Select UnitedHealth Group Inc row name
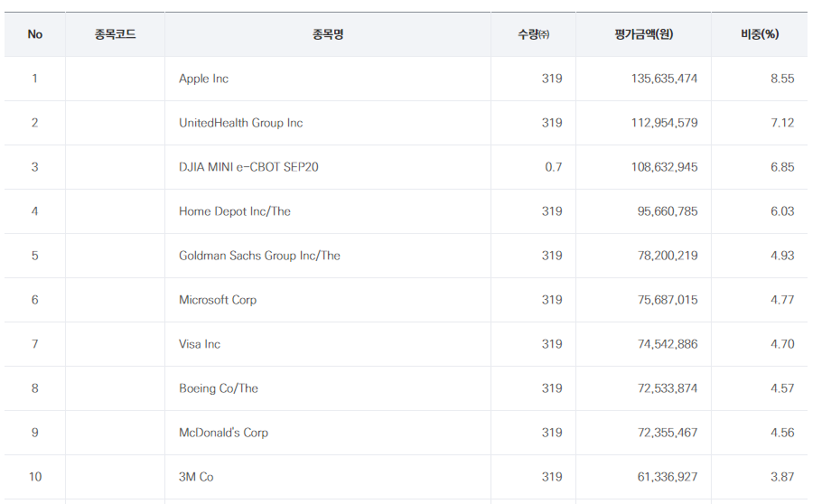The width and height of the screenshot is (822, 504). point(241,123)
